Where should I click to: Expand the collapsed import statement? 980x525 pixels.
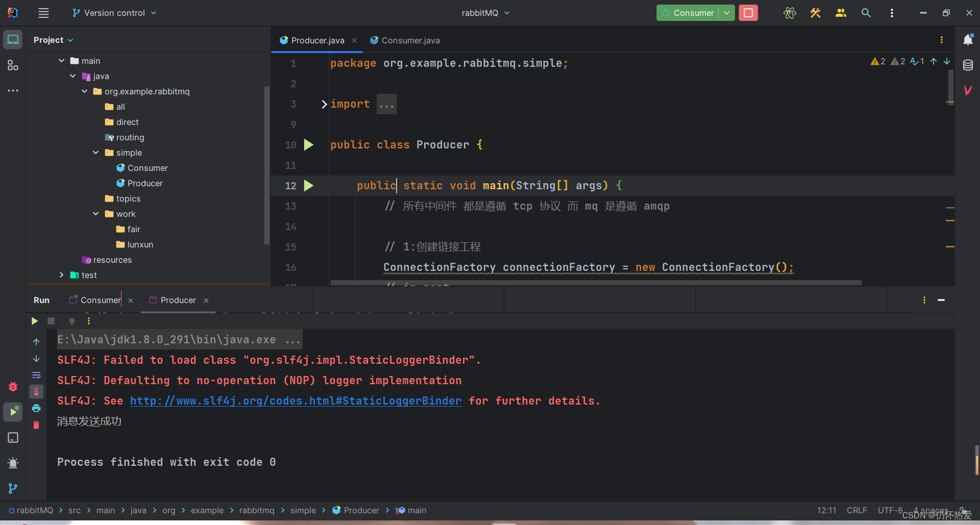(x=323, y=104)
